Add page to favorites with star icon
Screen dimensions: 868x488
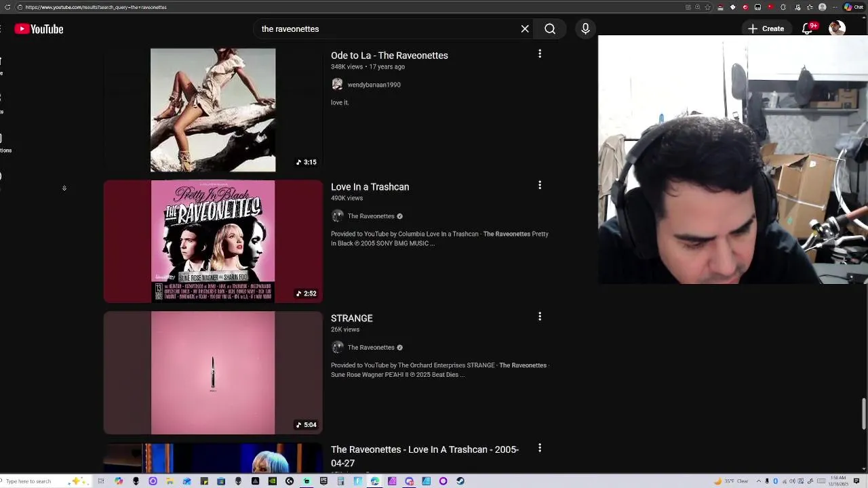[x=707, y=7]
